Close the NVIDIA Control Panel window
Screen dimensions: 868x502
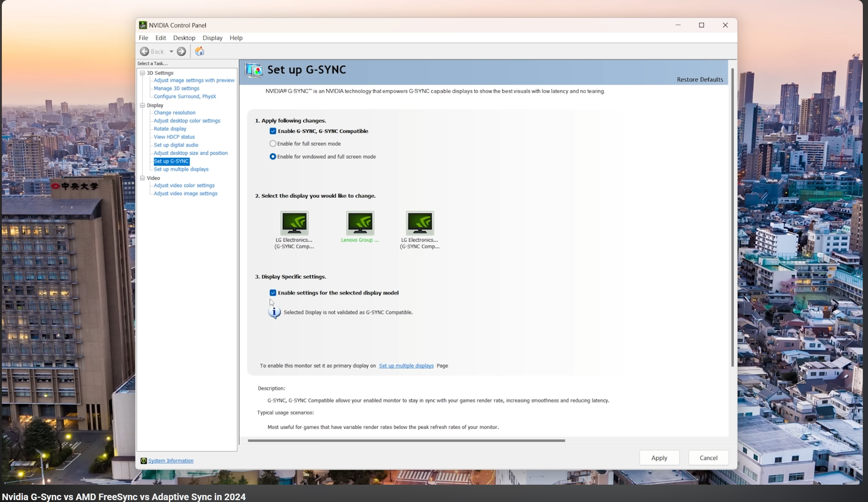coord(725,25)
